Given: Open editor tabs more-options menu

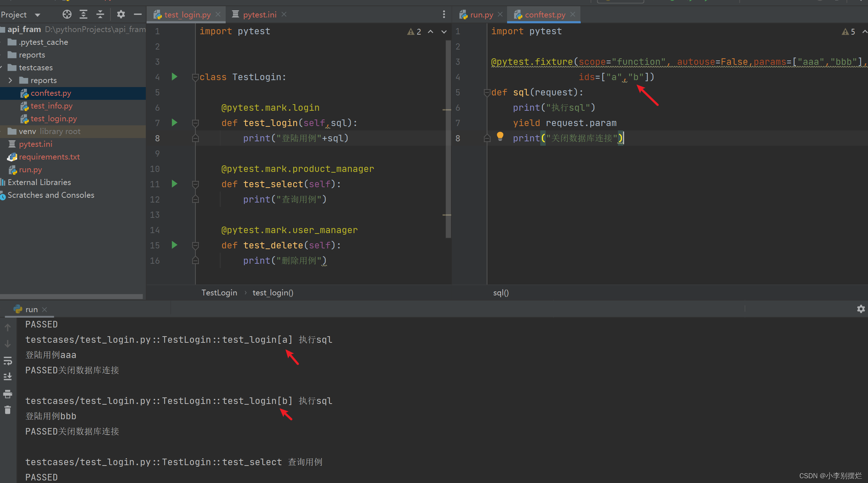Looking at the screenshot, I should click(444, 15).
